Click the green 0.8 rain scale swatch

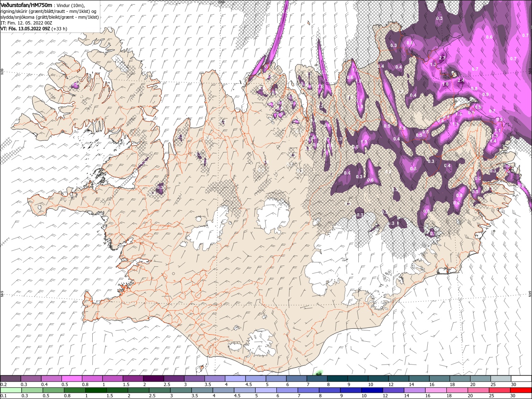(74, 390)
